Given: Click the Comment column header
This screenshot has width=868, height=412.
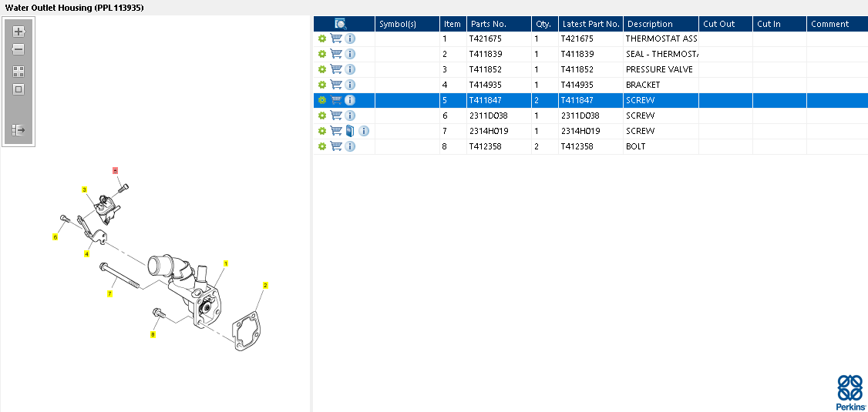Looking at the screenshot, I should click(x=838, y=24).
